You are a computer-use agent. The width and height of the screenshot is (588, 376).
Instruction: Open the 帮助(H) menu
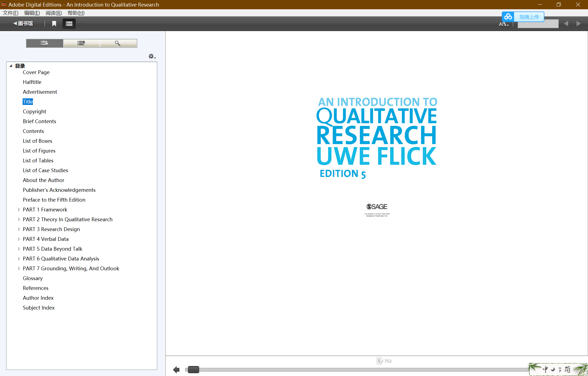[76, 13]
